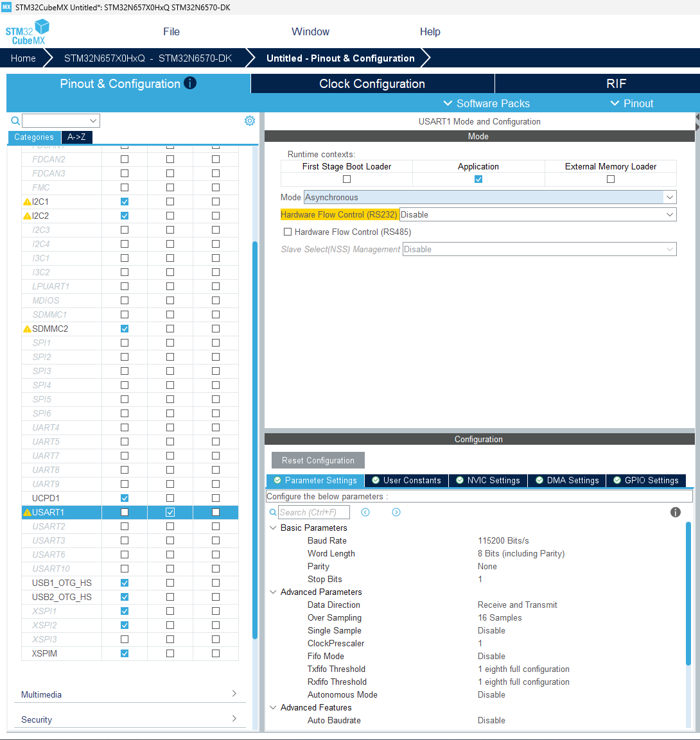The image size is (700, 740).
Task: Select the XSPIM peripheral row
Action: 130,653
